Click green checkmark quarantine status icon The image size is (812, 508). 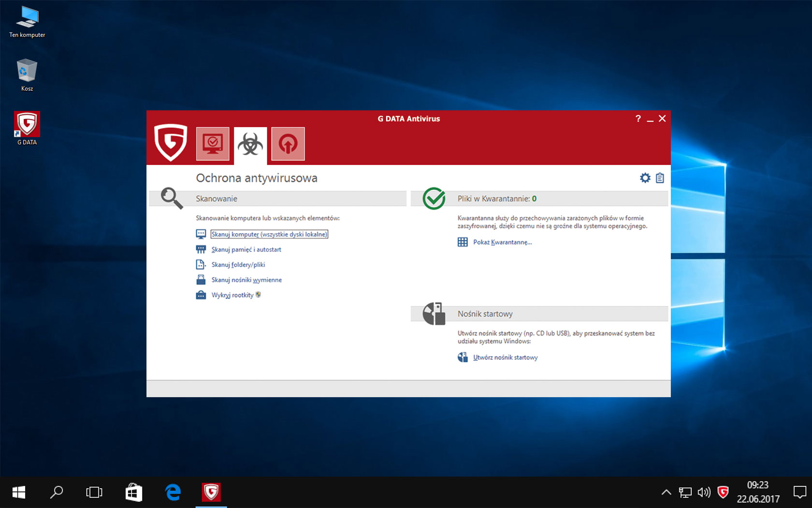(434, 198)
